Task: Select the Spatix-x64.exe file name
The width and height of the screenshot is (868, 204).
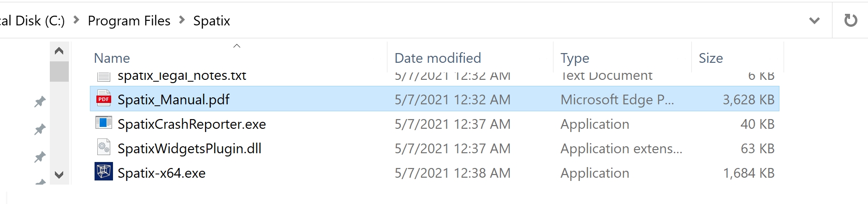Action: [161, 173]
